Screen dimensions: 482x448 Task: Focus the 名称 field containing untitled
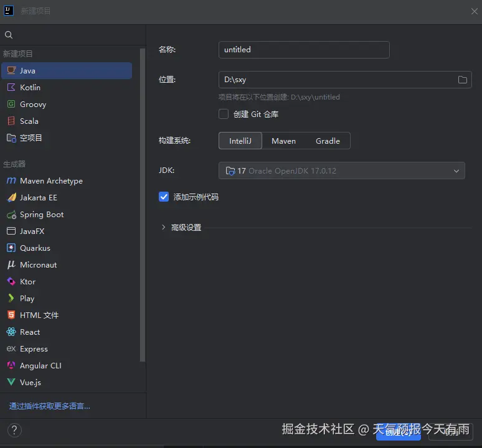pos(304,50)
